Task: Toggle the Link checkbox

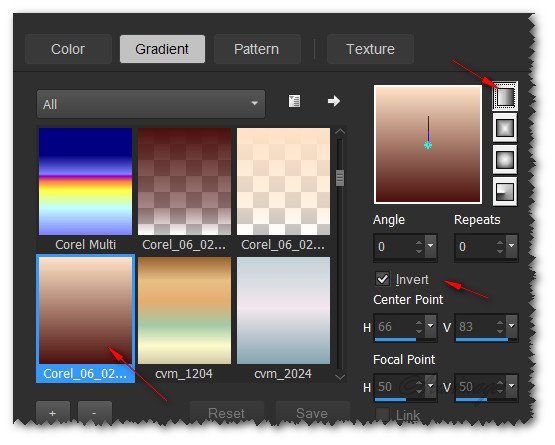Action: coord(382,415)
